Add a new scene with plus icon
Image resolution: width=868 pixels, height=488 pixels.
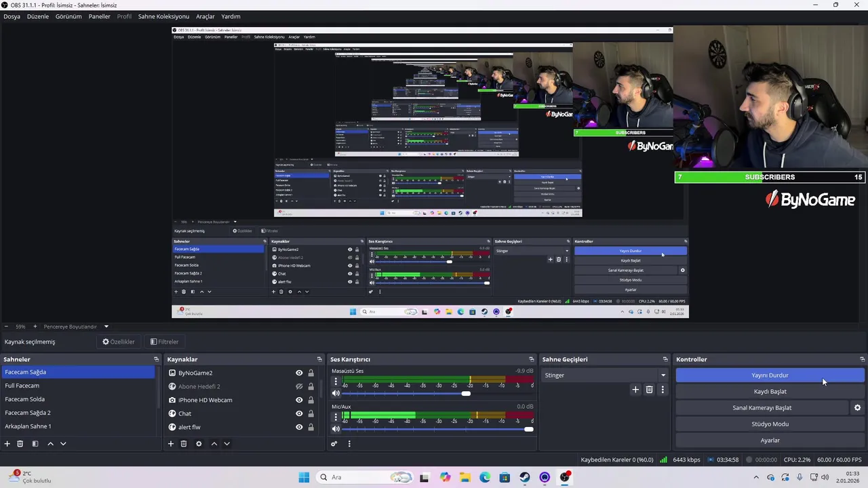tap(7, 444)
